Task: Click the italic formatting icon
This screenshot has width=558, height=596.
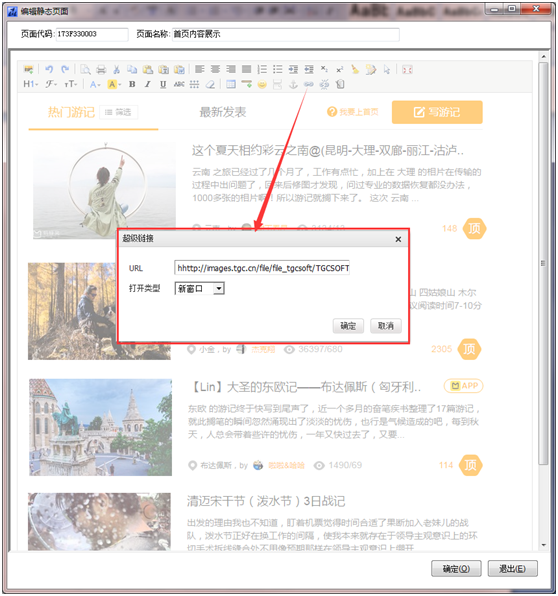Action: point(147,84)
